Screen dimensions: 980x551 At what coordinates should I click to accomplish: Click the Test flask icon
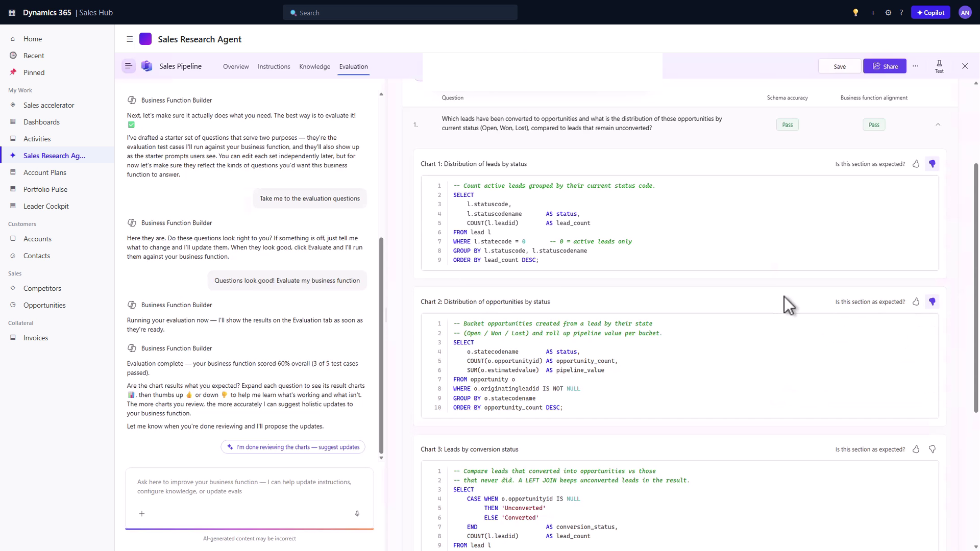[939, 66]
